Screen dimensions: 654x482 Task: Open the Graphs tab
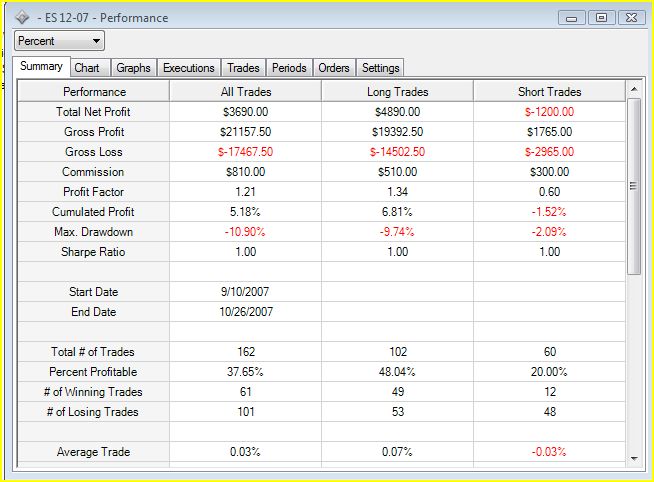point(133,68)
